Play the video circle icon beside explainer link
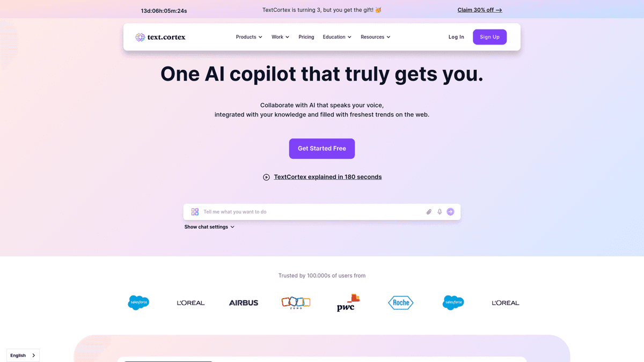The height and width of the screenshot is (362, 644). point(266,178)
